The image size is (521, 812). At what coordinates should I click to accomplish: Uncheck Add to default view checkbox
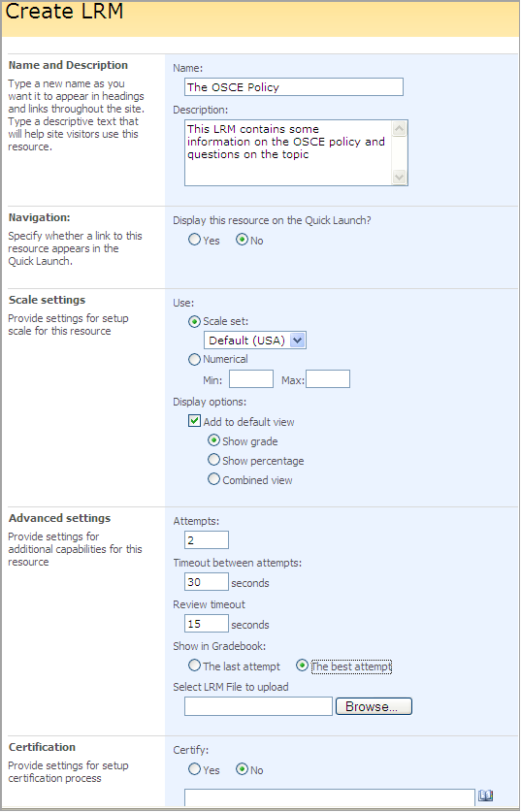tap(194, 421)
